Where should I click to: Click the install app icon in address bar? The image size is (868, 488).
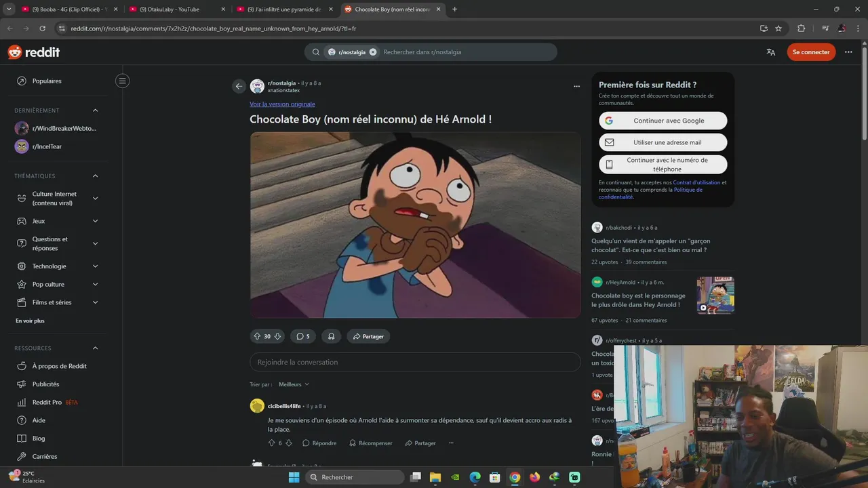[x=764, y=28]
